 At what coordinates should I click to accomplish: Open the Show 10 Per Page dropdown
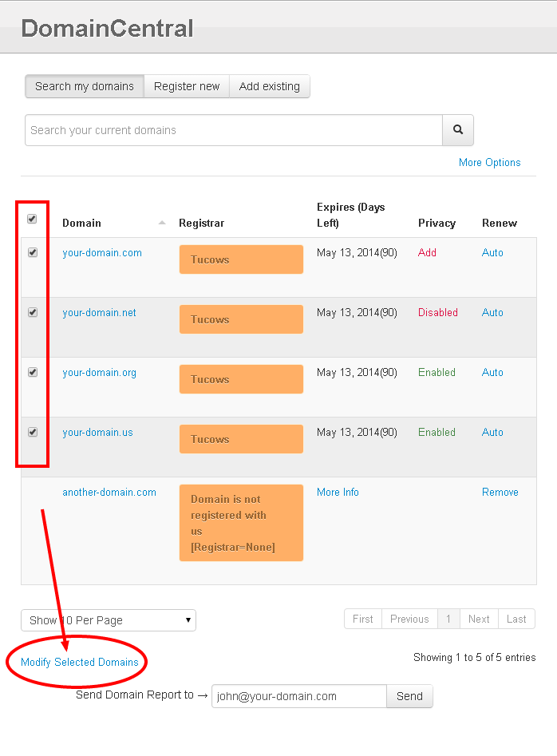(x=108, y=620)
